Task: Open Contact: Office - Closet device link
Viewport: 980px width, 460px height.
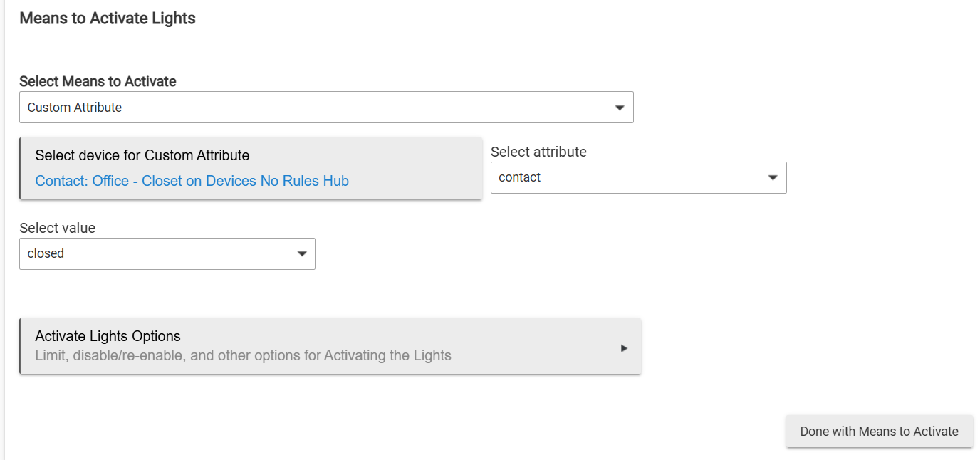Action: (192, 181)
